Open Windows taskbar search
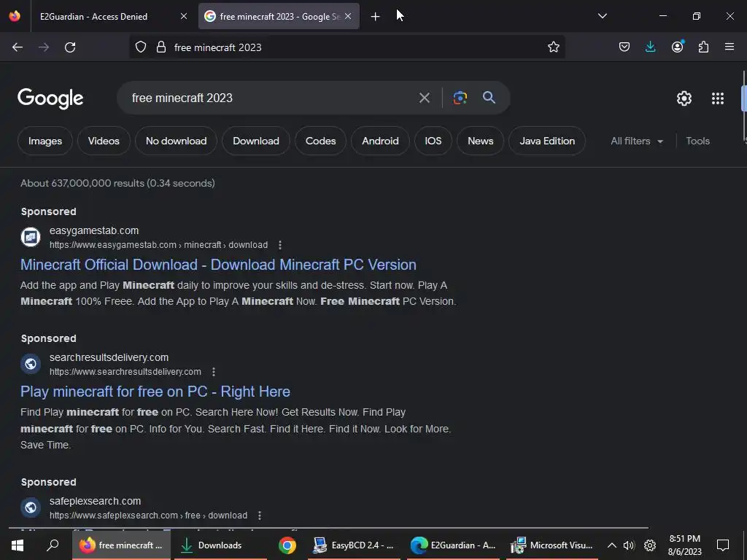Screen dimensions: 747x560 tap(53, 545)
